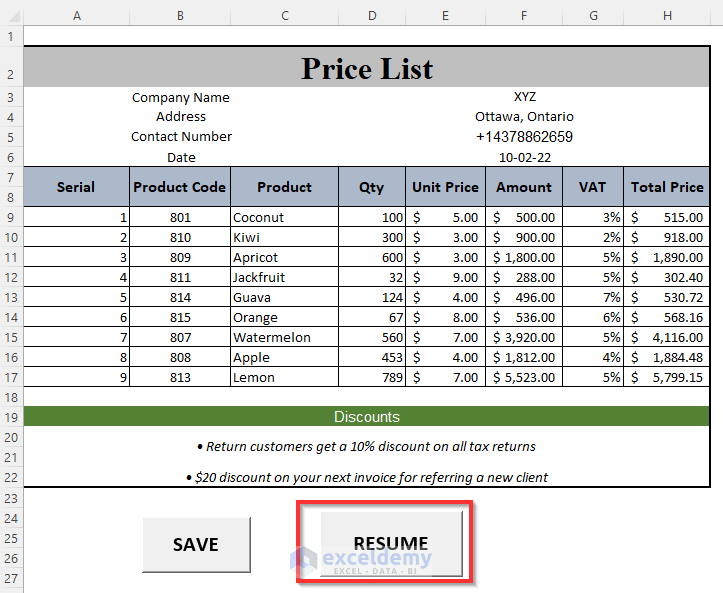Screen dimensions: 723x593
Task: Click the Unit Price header cell
Action: 445,187
